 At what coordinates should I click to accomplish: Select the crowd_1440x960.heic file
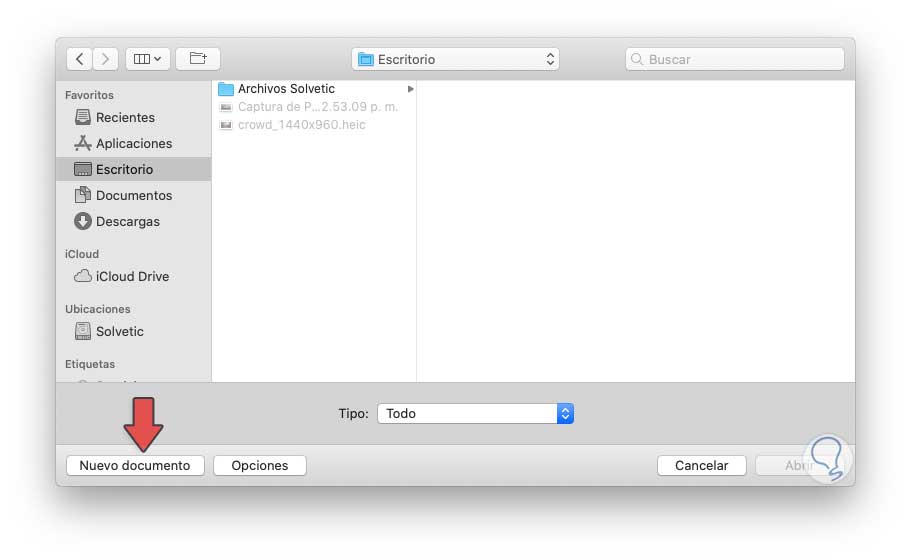[315, 125]
